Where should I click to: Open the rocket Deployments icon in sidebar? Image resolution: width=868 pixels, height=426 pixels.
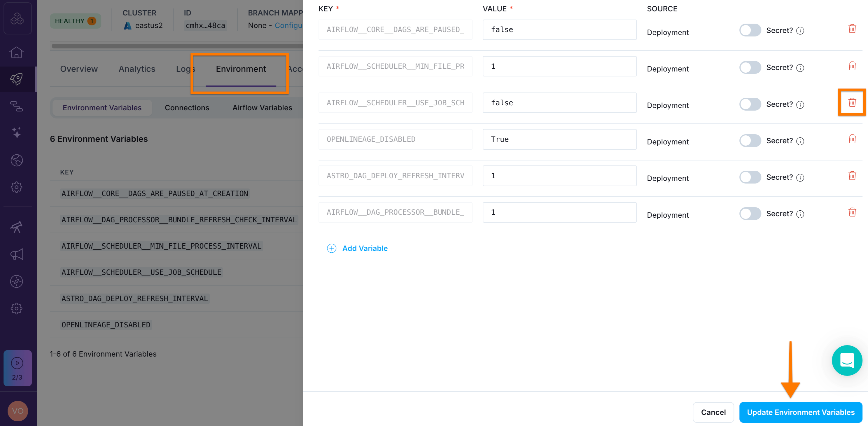17,79
